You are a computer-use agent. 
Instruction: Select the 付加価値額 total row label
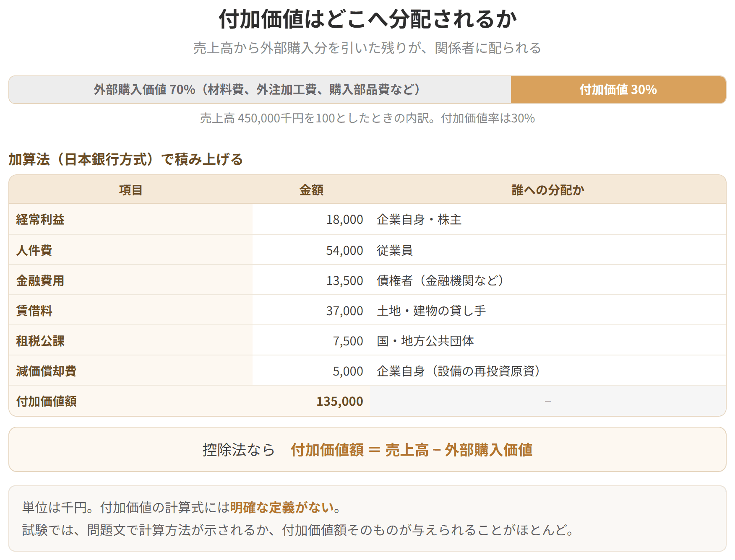46,401
